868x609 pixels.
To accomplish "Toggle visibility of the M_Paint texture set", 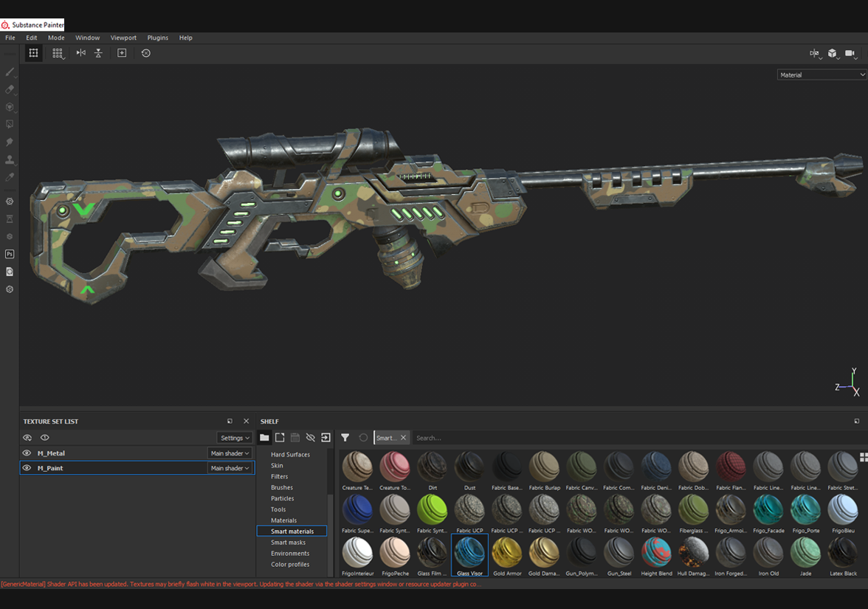I will (27, 467).
